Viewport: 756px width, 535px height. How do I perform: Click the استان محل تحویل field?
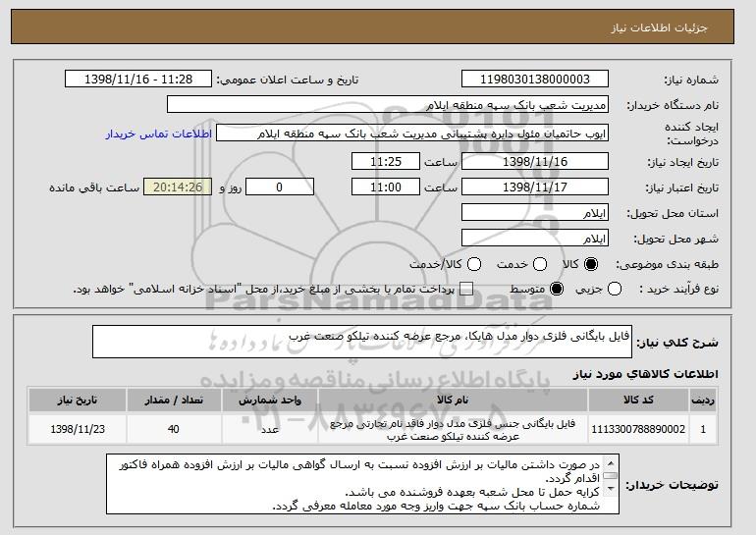pyautogui.click(x=535, y=213)
